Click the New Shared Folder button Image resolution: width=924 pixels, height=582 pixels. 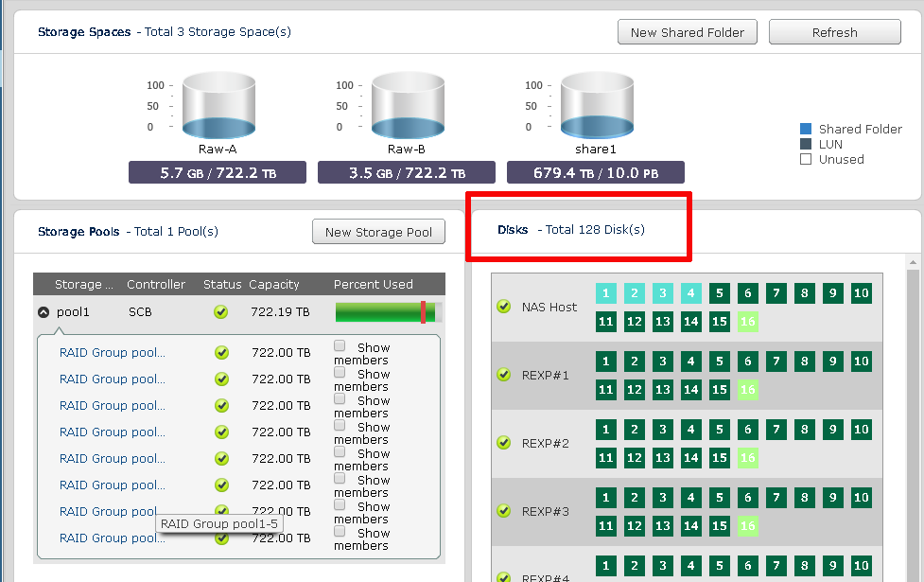[x=688, y=31]
